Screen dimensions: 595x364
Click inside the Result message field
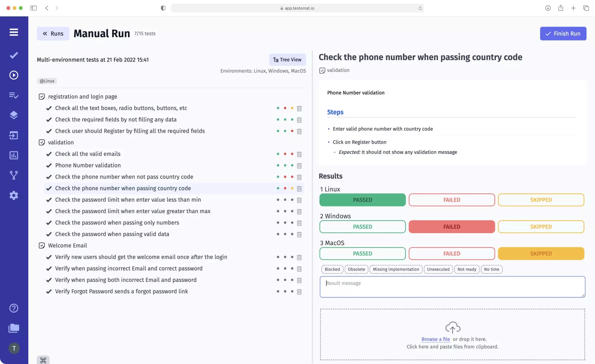pos(452,286)
